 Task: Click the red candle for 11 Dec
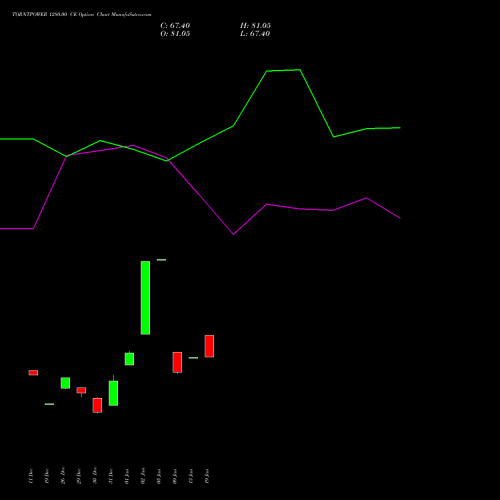pos(33,373)
